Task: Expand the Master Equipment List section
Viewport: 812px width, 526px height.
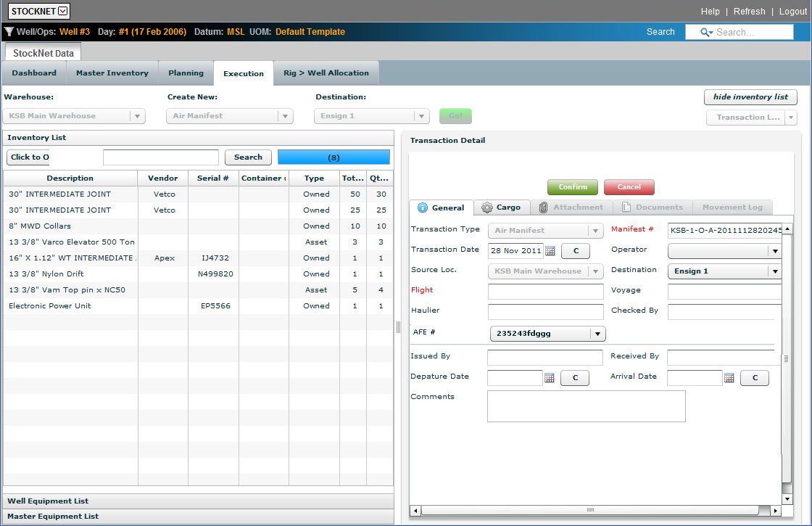Action: point(199,516)
